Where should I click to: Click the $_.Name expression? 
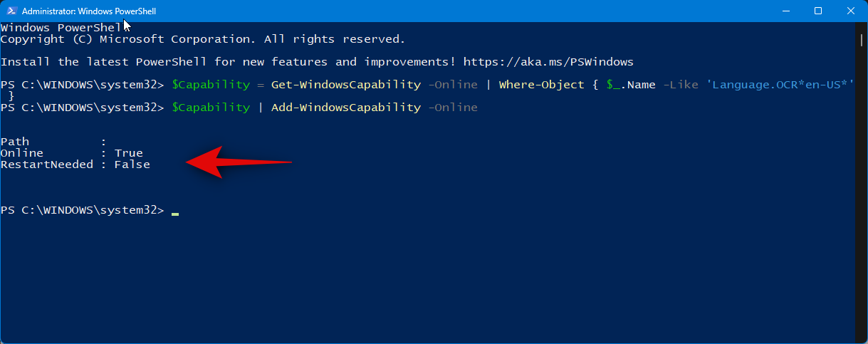point(630,85)
